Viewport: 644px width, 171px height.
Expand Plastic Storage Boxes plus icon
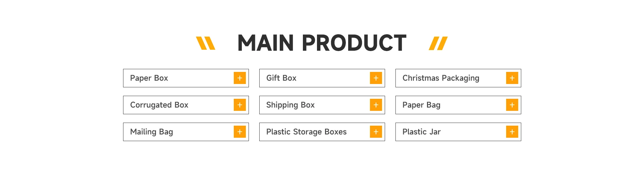(x=376, y=132)
